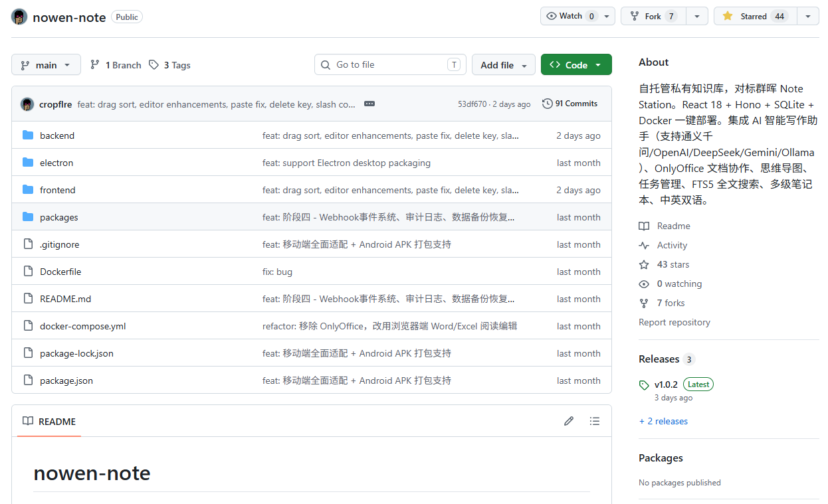Expand the Add file dropdown
Image resolution: width=828 pixels, height=504 pixels.
point(504,65)
